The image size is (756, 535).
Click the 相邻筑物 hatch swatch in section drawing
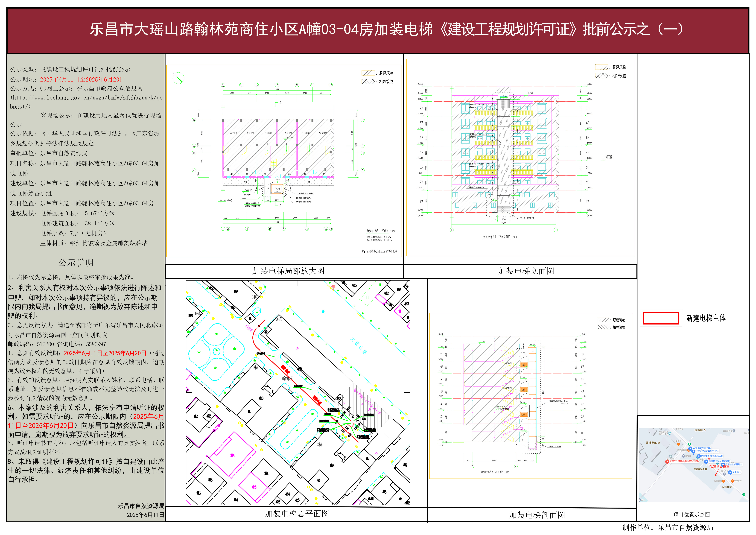[x=604, y=327]
